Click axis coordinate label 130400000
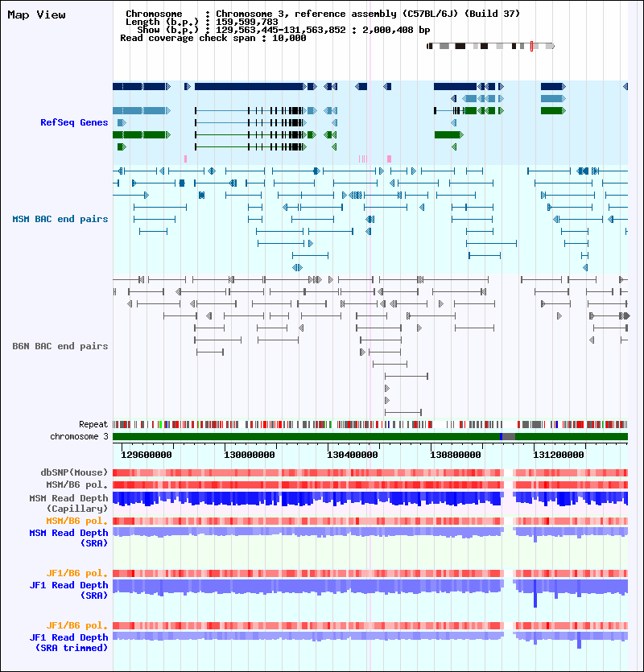 click(352, 455)
